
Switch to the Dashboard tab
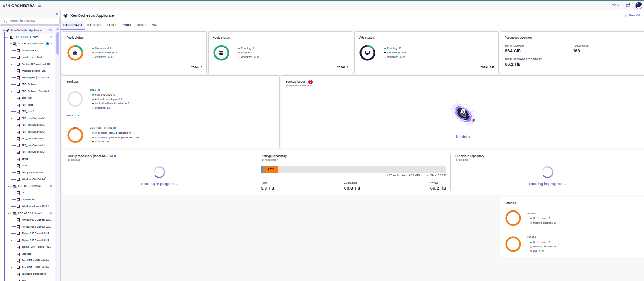pos(73,25)
